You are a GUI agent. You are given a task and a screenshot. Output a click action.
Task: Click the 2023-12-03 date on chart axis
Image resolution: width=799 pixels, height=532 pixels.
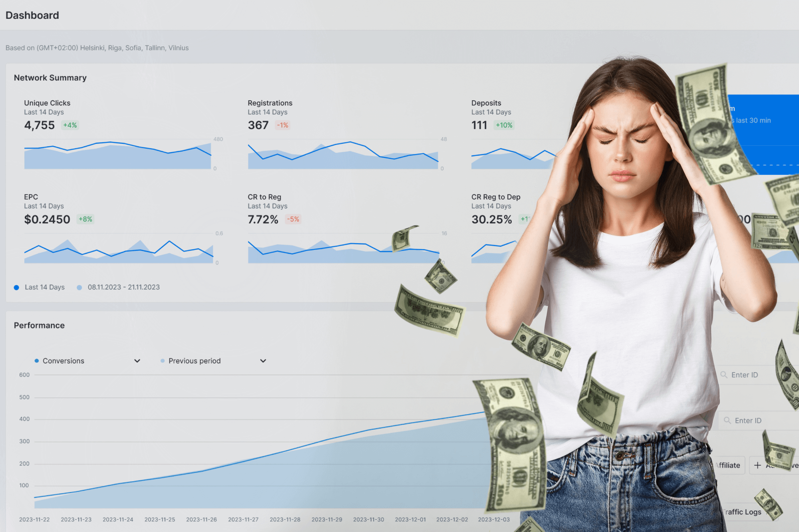494,520
